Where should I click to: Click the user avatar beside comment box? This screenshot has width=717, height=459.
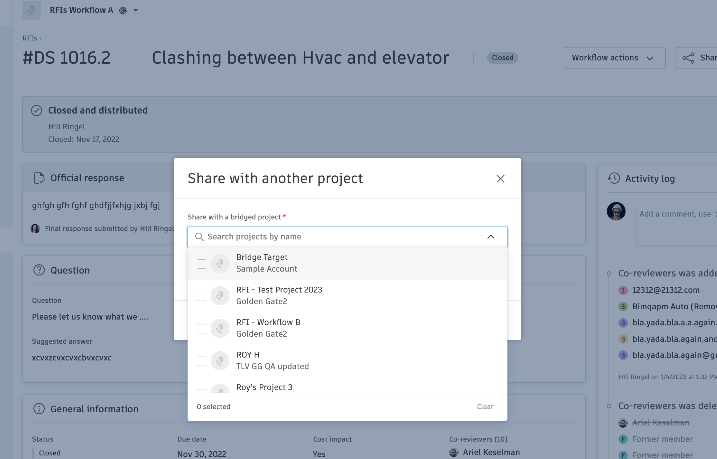pos(616,211)
